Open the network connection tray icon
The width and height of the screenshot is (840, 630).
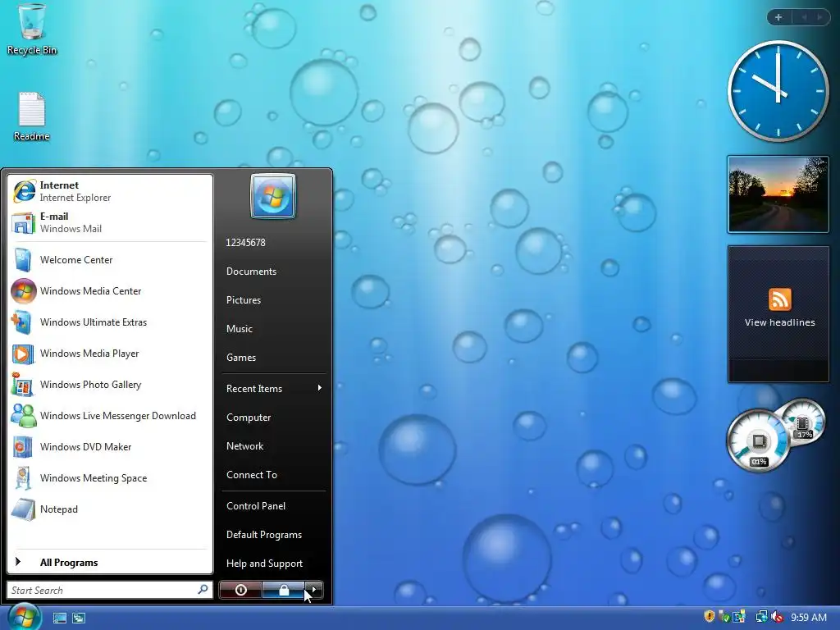761,617
